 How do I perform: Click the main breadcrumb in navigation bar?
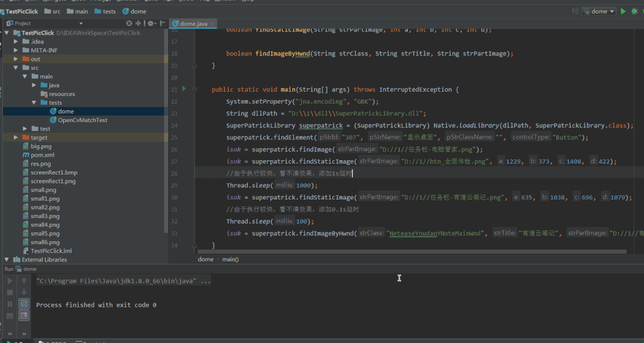tap(77, 11)
